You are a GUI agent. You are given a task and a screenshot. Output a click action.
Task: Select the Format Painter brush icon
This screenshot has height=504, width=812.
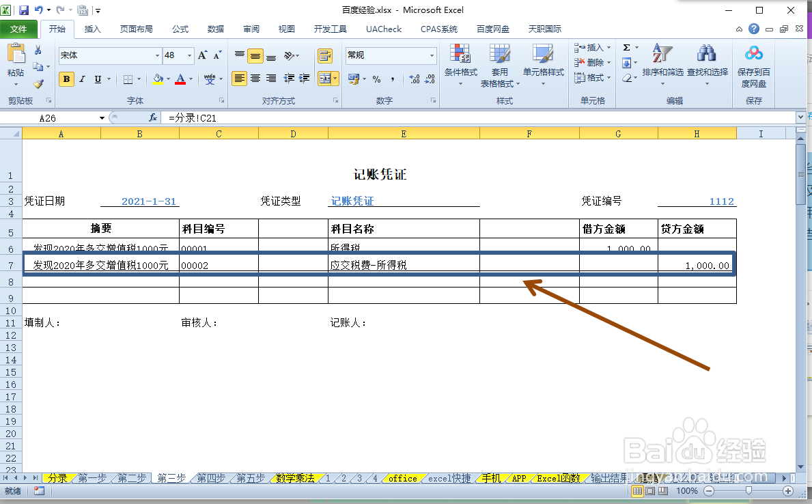tap(38, 83)
